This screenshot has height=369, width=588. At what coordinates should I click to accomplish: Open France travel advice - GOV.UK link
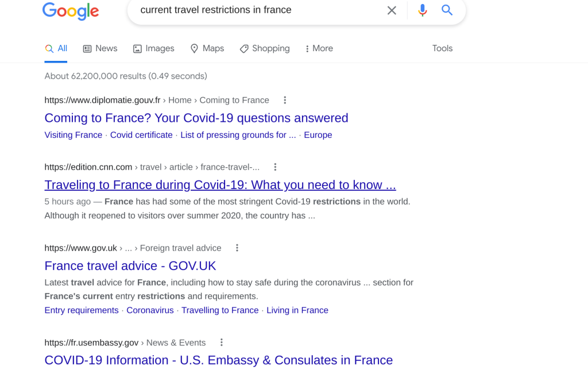[x=130, y=266]
